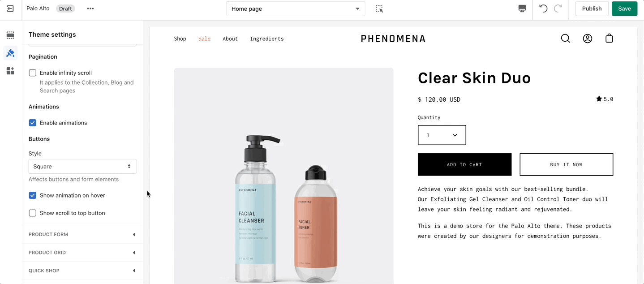Switch the desktop preview device icon

[522, 9]
